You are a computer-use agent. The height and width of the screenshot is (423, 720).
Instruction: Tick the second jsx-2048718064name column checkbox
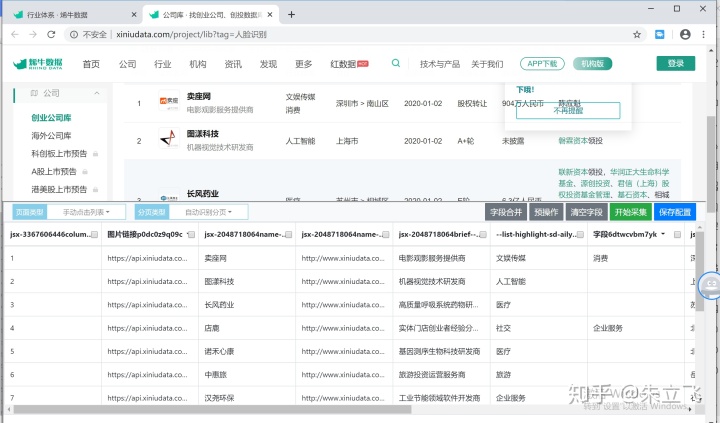[386, 235]
